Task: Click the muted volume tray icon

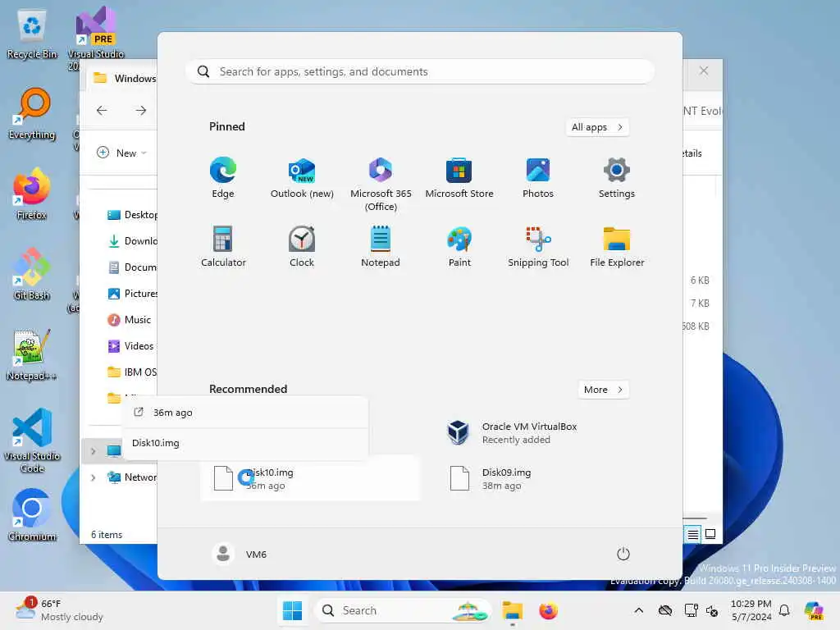Action: pos(712,610)
